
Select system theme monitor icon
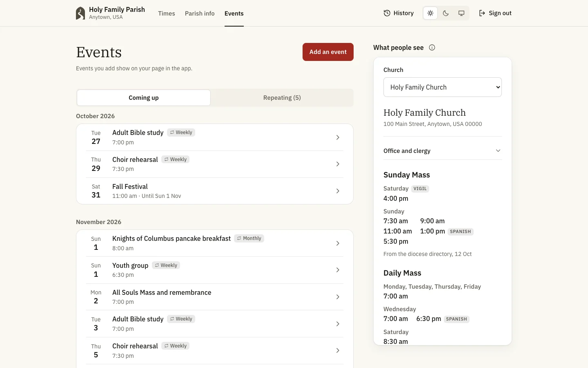tap(461, 13)
